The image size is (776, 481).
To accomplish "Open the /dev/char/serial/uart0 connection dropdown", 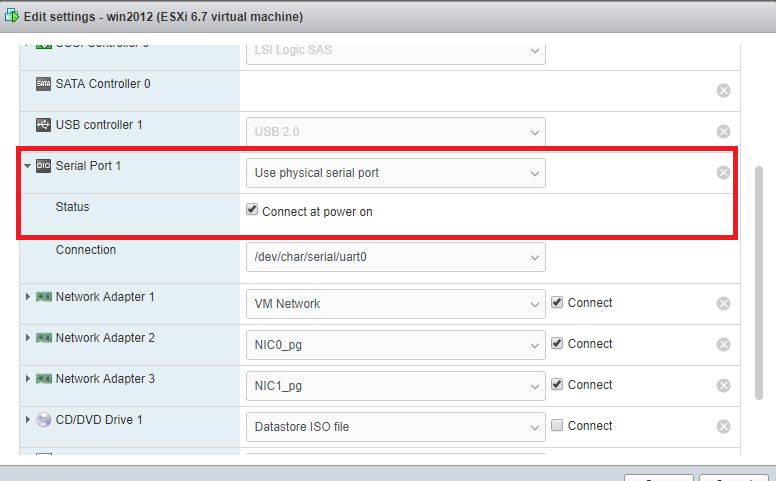I will [x=396, y=257].
